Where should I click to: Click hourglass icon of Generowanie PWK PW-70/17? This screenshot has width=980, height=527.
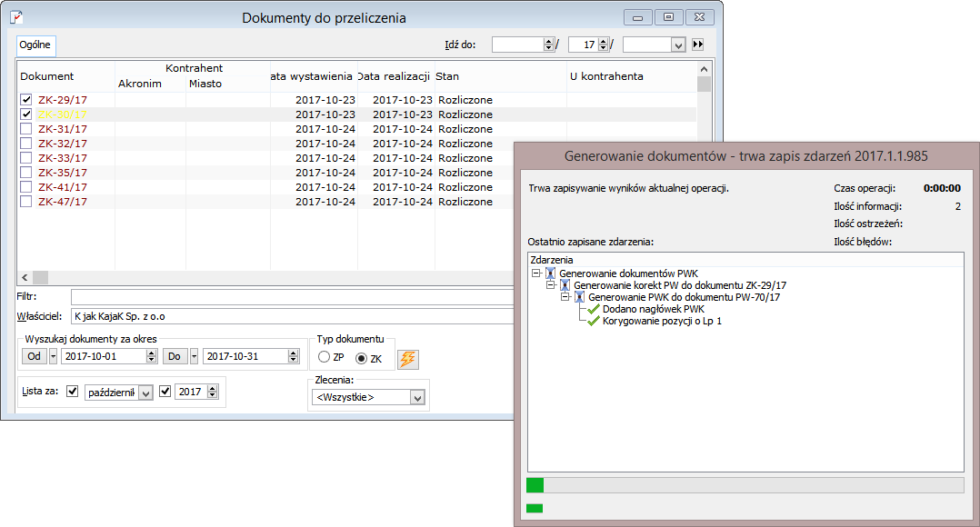(579, 296)
